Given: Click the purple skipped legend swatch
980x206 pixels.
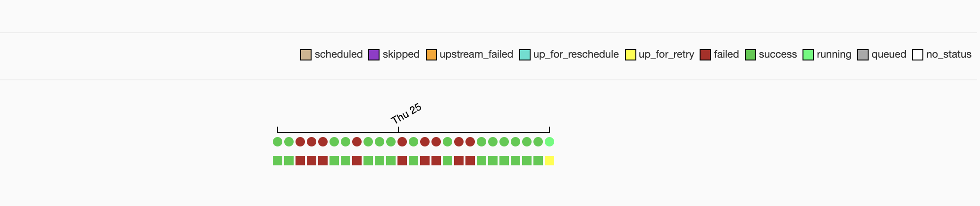Looking at the screenshot, I should point(374,55).
